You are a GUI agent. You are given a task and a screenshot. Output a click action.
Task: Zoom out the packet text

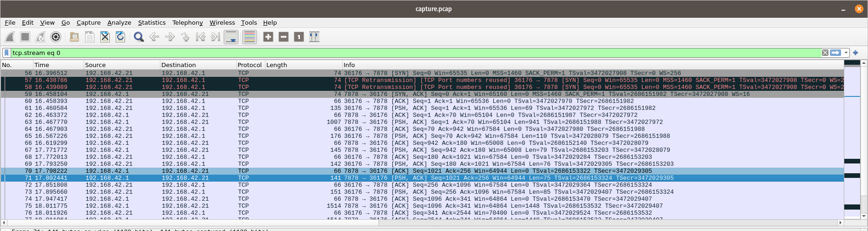pyautogui.click(x=284, y=37)
